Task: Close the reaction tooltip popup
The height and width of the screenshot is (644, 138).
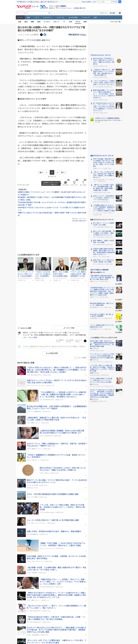Action: click(x=60, y=182)
